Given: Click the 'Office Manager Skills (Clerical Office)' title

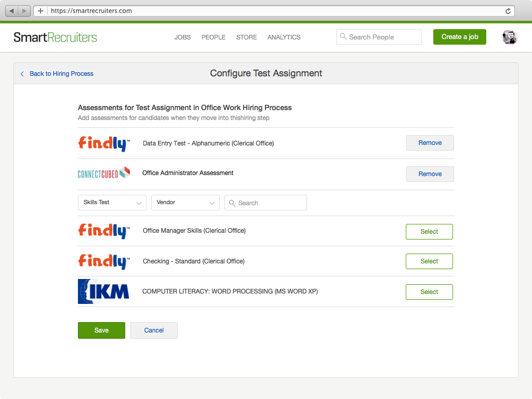Looking at the screenshot, I should tap(194, 231).
